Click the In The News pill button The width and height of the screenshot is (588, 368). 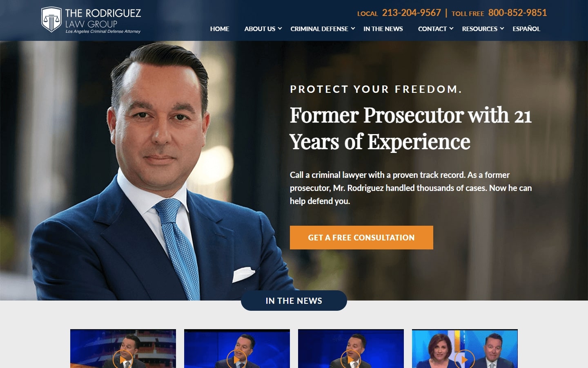point(294,301)
